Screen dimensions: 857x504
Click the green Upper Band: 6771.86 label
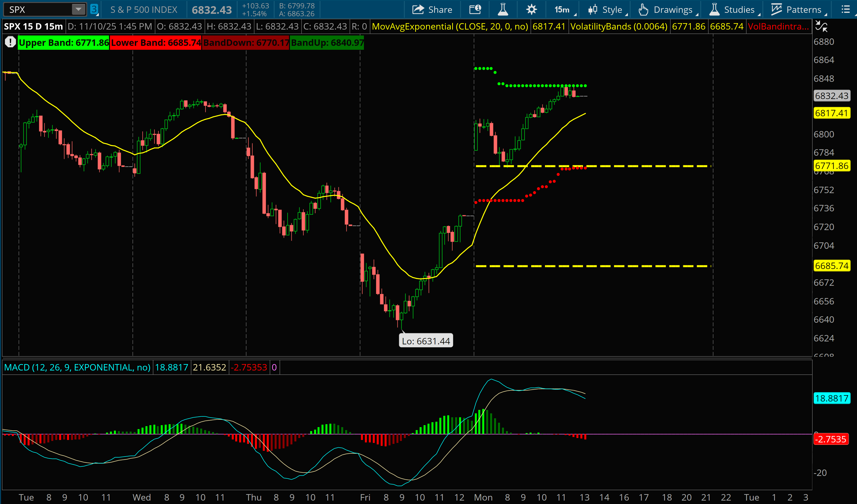63,42
